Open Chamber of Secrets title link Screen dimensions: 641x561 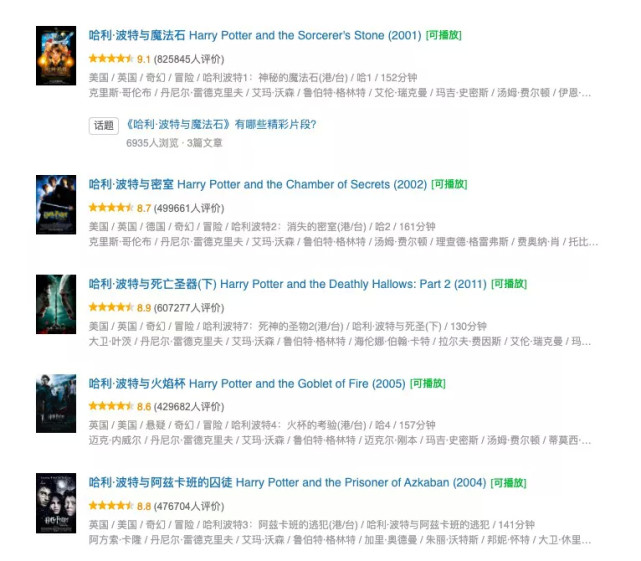click(258, 184)
